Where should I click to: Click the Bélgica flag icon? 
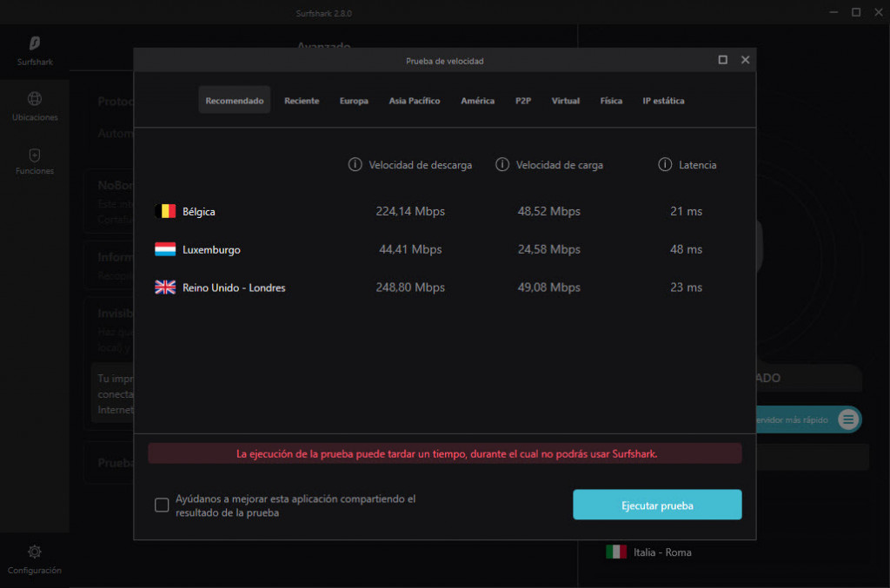[165, 212]
